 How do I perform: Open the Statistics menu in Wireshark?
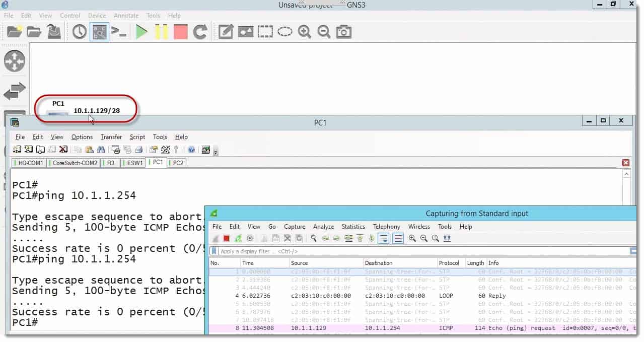[x=353, y=227]
